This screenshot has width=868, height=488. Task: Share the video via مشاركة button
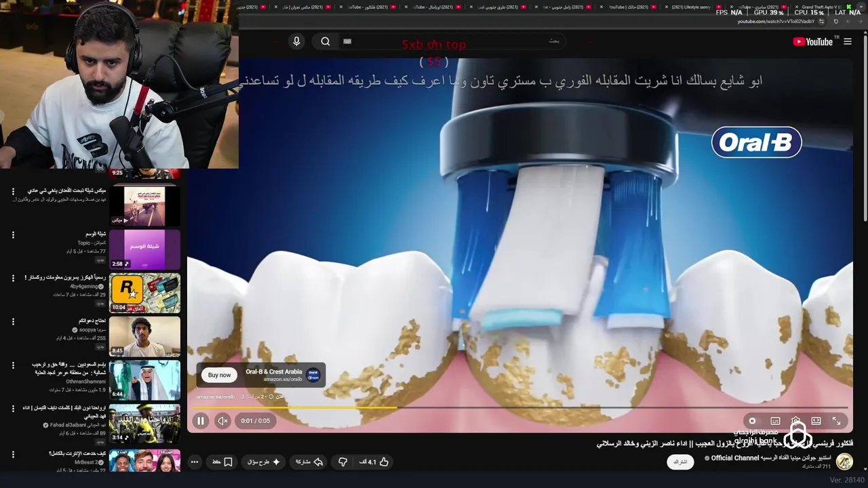[x=309, y=462]
